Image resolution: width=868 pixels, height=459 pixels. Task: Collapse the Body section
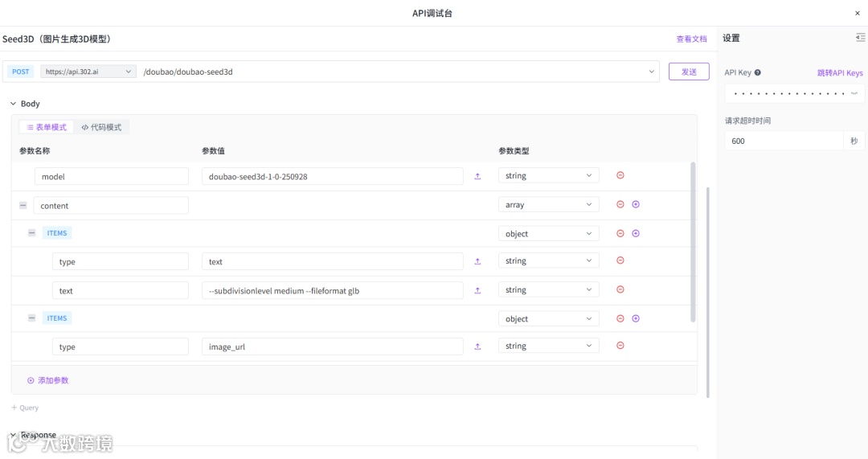(14, 104)
